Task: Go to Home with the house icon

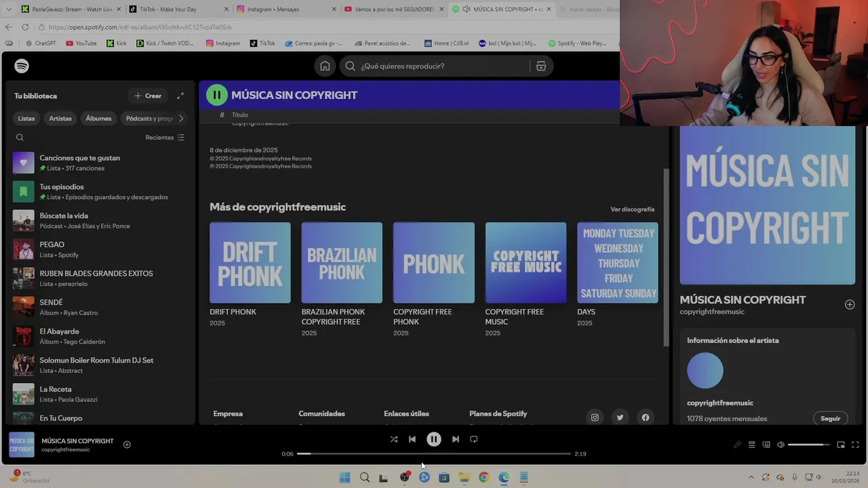Action: (x=325, y=66)
